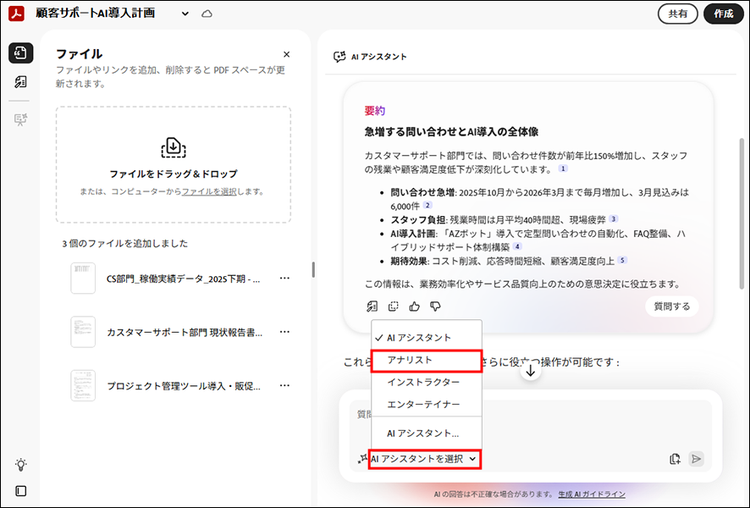Click the ファイルを選択 link
The width and height of the screenshot is (750, 508).
click(209, 192)
